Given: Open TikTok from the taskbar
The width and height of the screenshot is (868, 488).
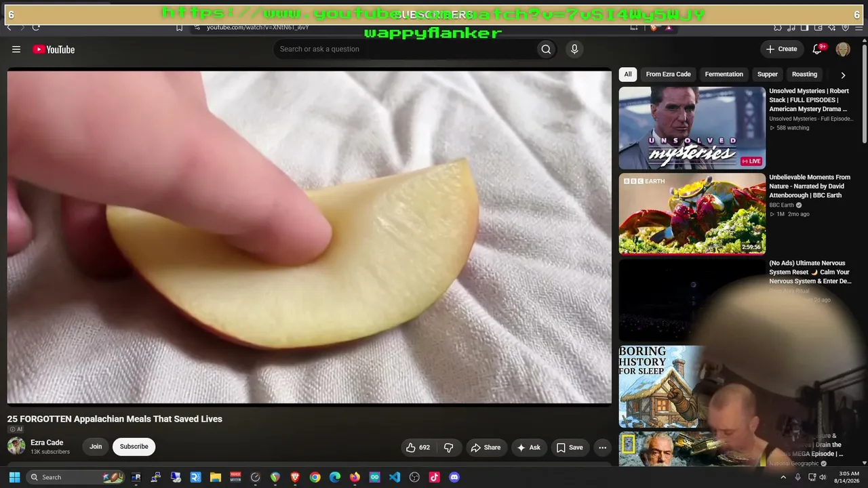Looking at the screenshot, I should point(435,477).
